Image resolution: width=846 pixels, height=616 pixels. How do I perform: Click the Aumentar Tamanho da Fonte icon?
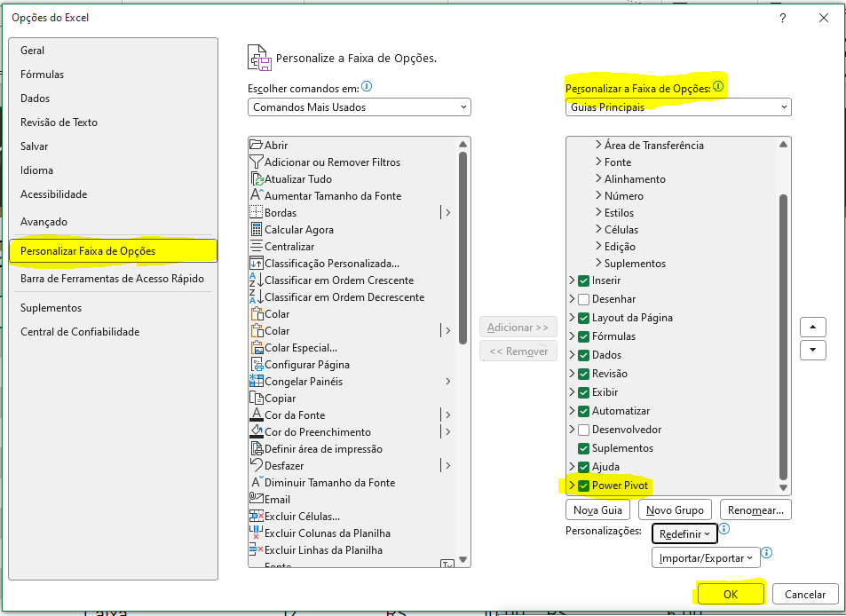point(257,195)
